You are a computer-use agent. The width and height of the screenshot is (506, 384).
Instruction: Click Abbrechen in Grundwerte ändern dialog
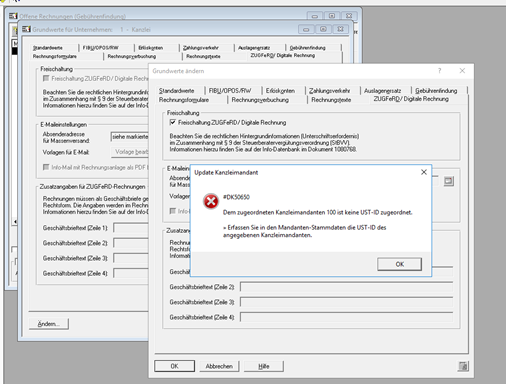click(x=219, y=366)
